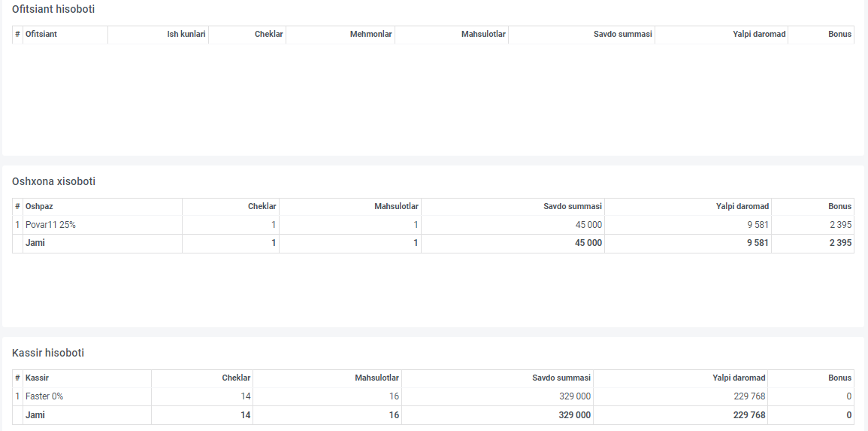Select Yalpi daromad header in Ofitsiant hisoboti
This screenshot has height=431, width=868.
760,35
